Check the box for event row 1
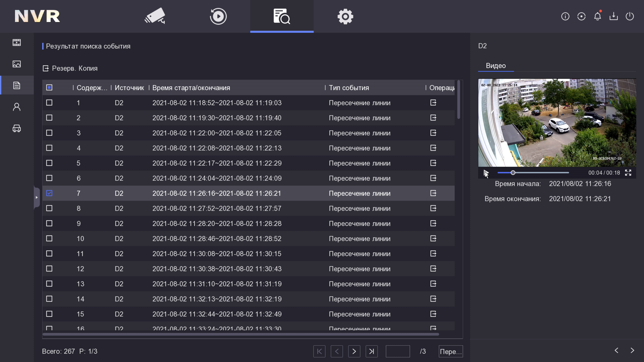 point(49,103)
